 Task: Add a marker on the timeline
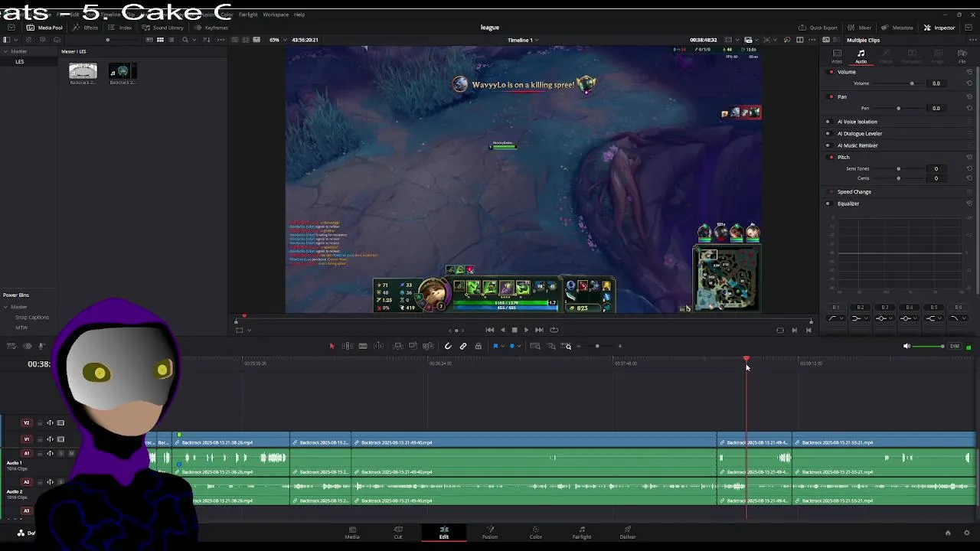512,346
